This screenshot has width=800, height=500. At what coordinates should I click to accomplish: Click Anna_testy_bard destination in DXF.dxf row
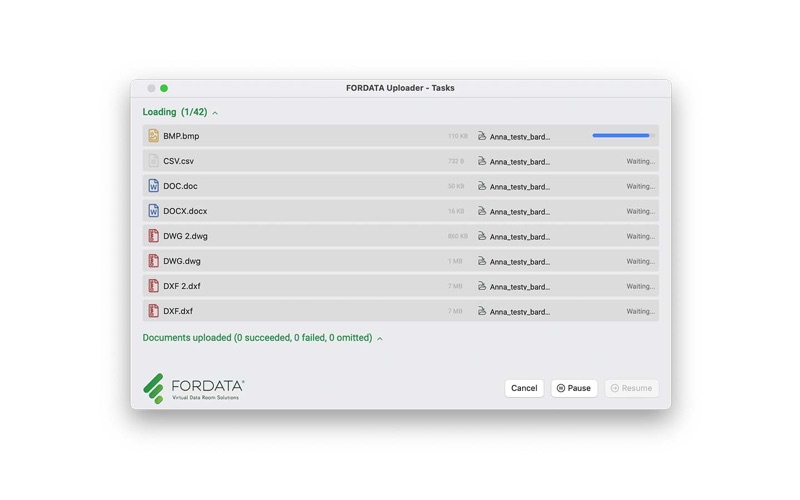tap(520, 312)
